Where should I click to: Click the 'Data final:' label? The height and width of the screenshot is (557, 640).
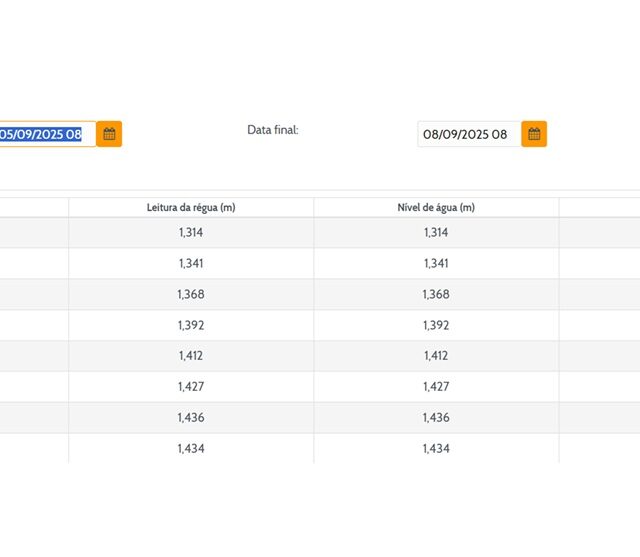pos(273,130)
